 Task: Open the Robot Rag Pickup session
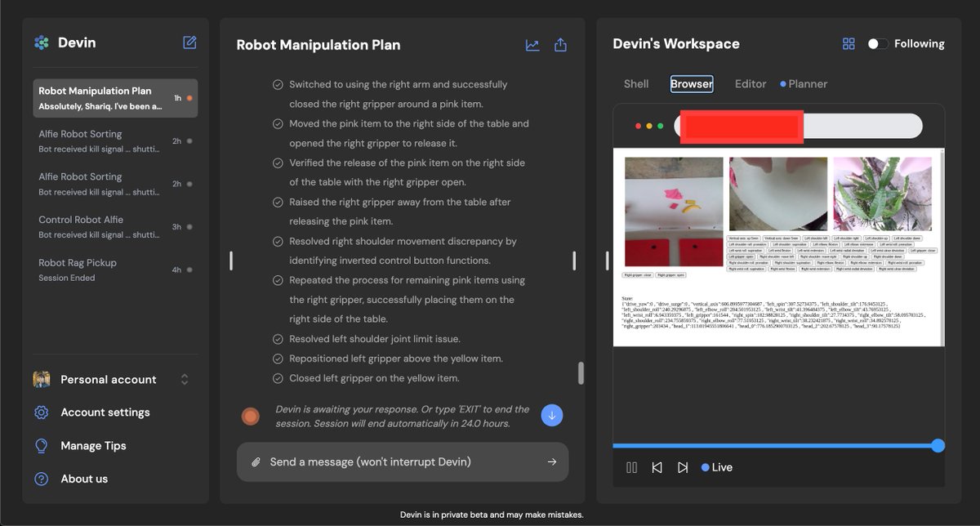click(x=115, y=270)
